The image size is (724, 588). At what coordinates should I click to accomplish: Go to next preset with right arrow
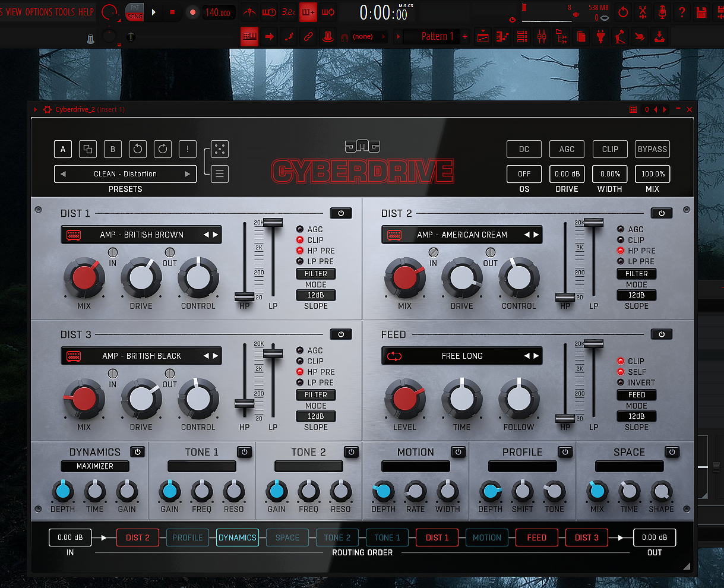[x=188, y=174]
